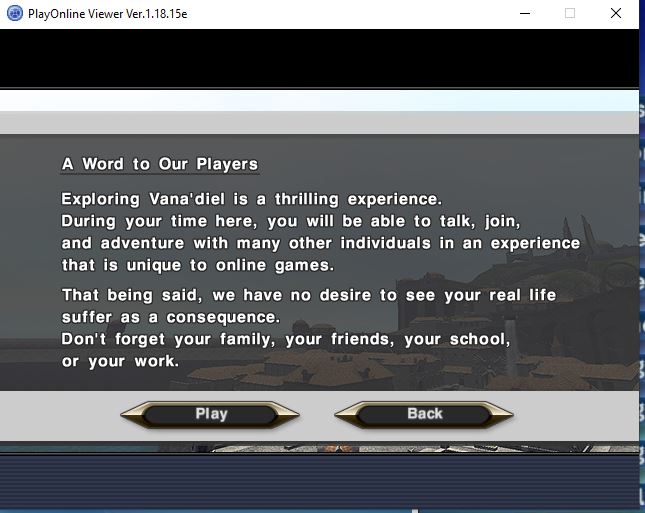Click the 'and adventure with many other individuals' line
The height and width of the screenshot is (513, 645).
(x=320, y=243)
